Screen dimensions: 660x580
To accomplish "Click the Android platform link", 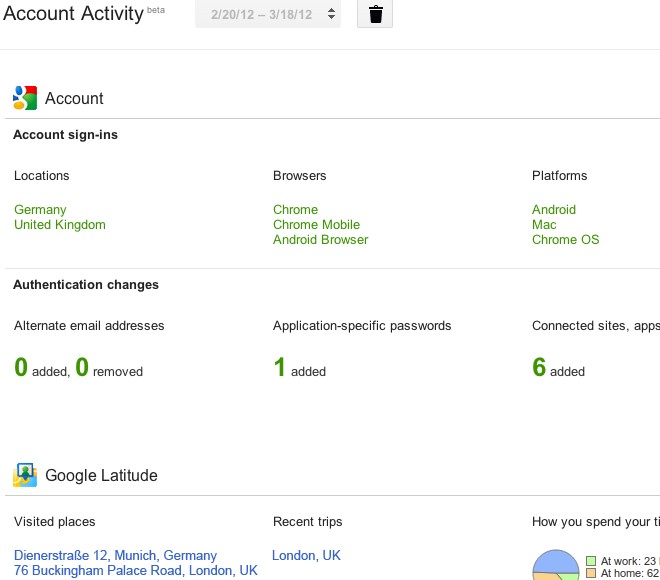I will click(x=554, y=210).
